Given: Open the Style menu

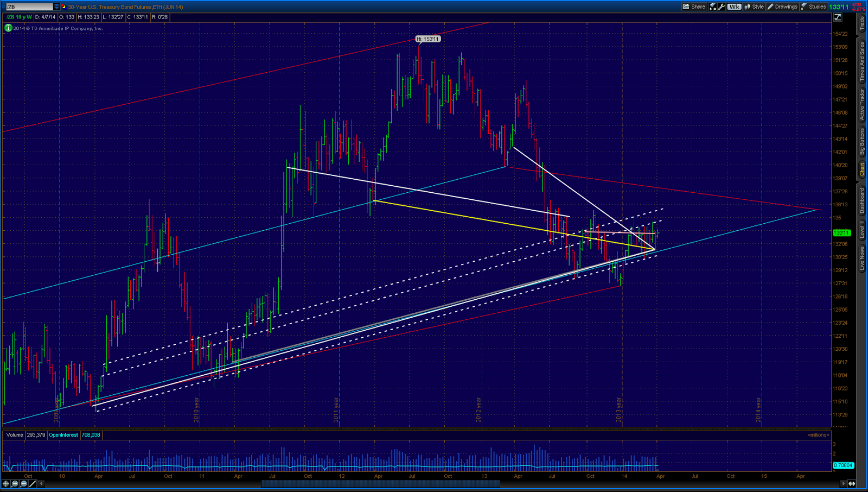Looking at the screenshot, I should click(x=754, y=7).
